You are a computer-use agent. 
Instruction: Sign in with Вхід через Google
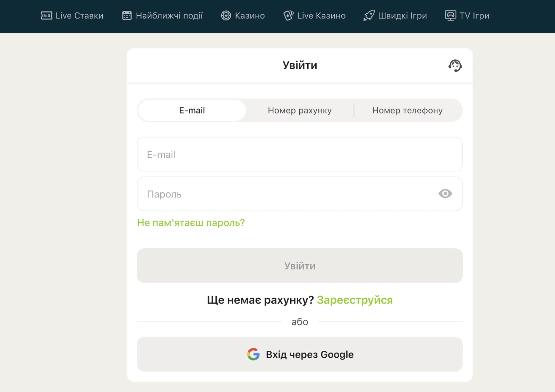[300, 354]
